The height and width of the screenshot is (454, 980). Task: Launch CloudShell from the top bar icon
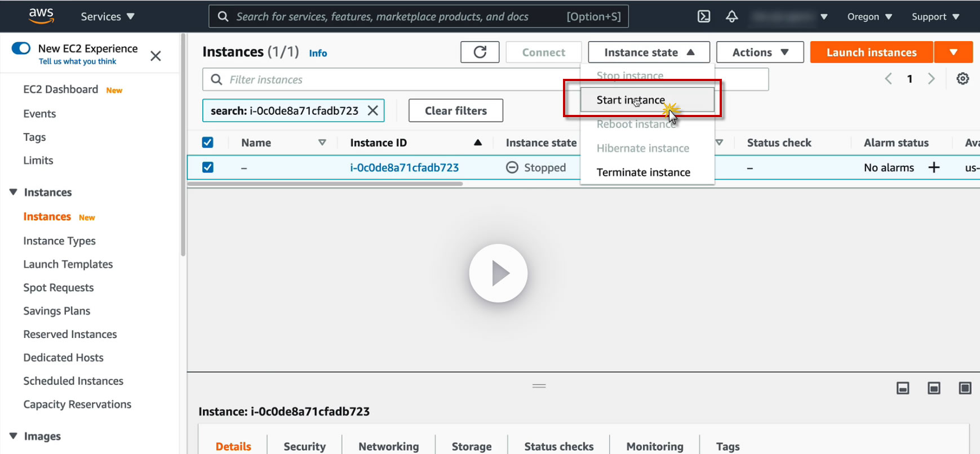coord(704,16)
